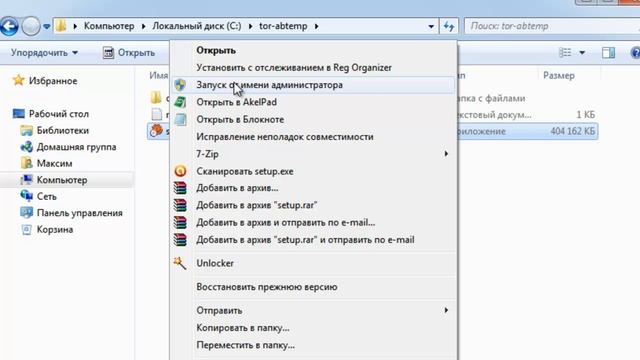Viewport: 640px width, 360px height.
Task: Expand arrow after Локальный диск (C:) breadcrumb
Action: point(250,26)
